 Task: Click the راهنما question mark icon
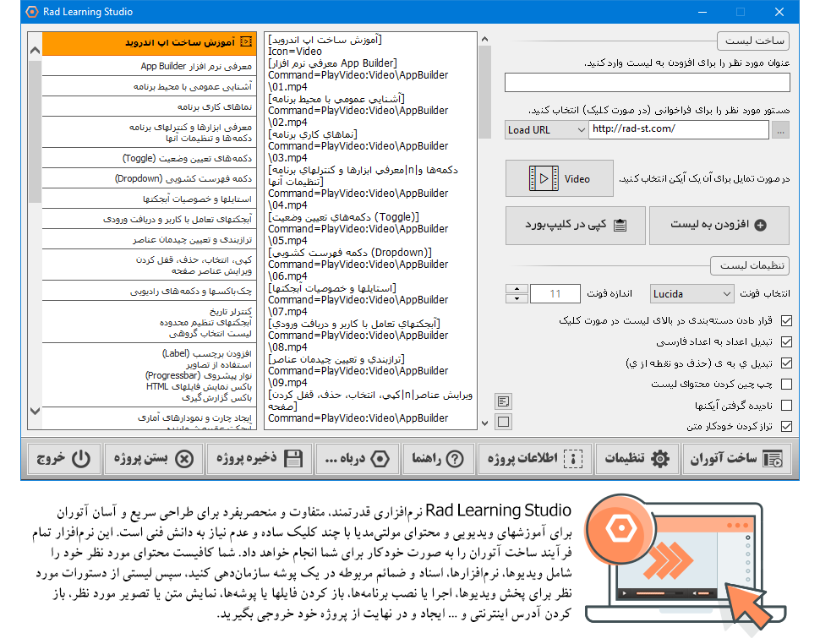tap(455, 458)
